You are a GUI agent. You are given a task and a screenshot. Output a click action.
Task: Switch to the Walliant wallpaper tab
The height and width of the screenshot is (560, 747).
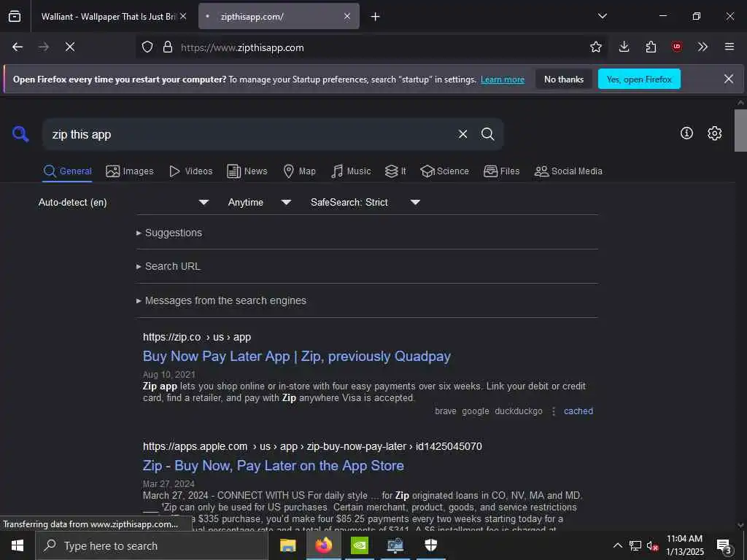pos(109,16)
